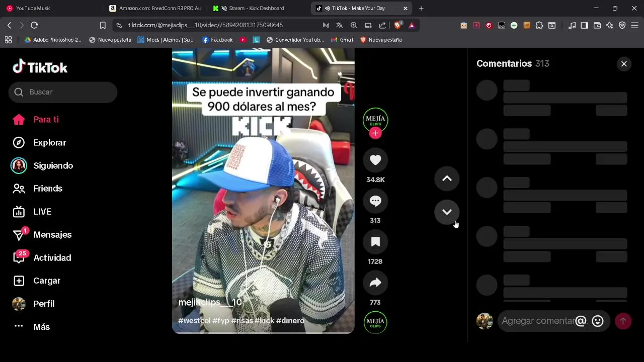Open the mejiaclips__10 username link
644x362 pixels.
(210, 302)
